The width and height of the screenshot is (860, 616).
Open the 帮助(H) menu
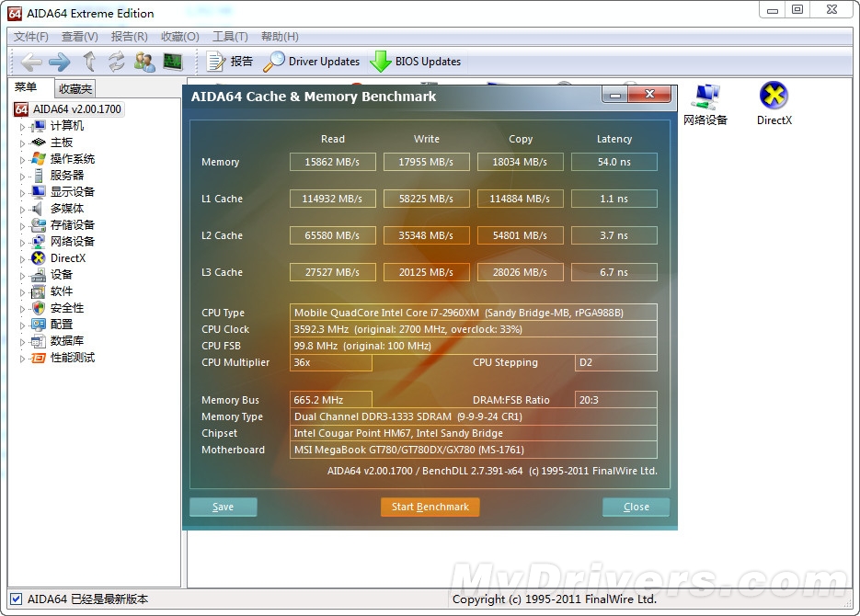(280, 36)
